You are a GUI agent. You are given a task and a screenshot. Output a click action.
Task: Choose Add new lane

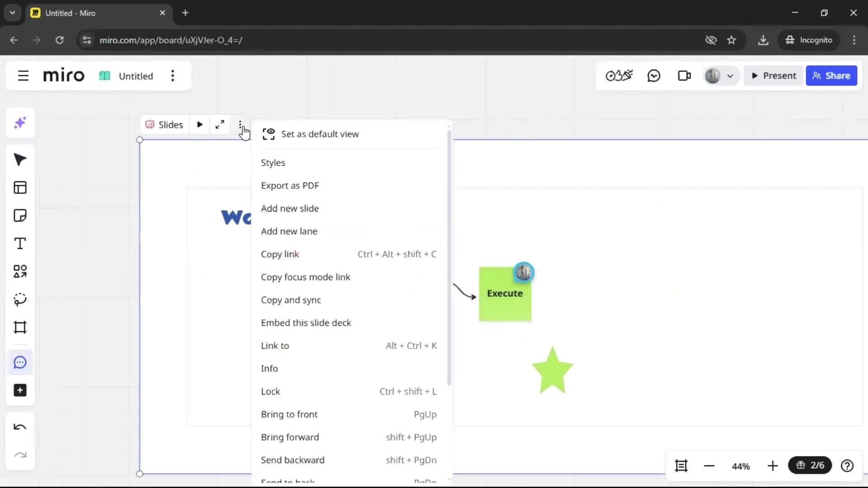click(x=349, y=231)
